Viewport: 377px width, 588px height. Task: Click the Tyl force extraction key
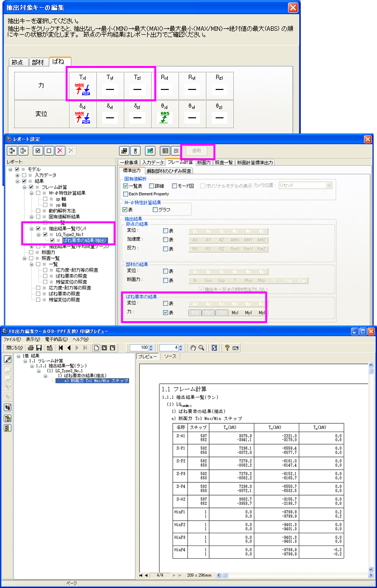pos(110,89)
